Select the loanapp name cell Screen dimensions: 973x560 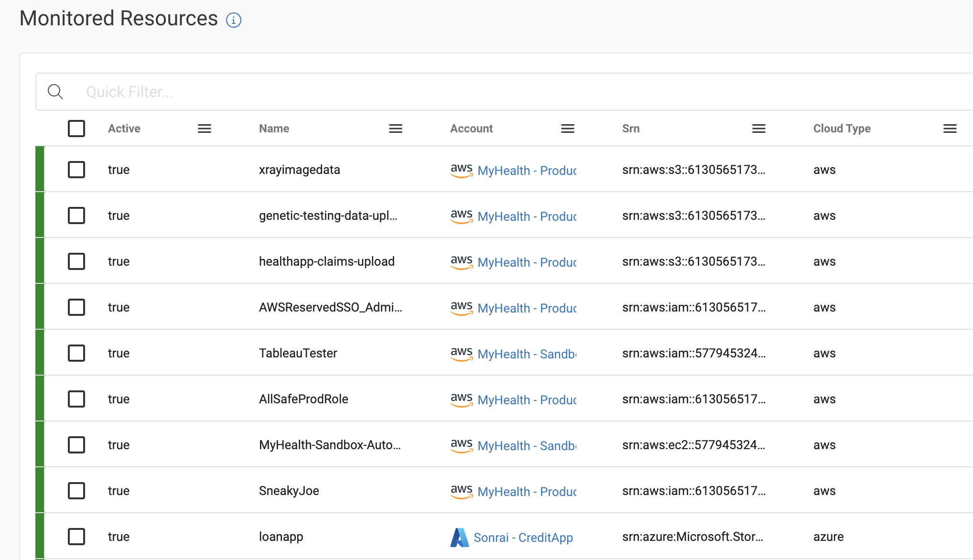point(281,537)
